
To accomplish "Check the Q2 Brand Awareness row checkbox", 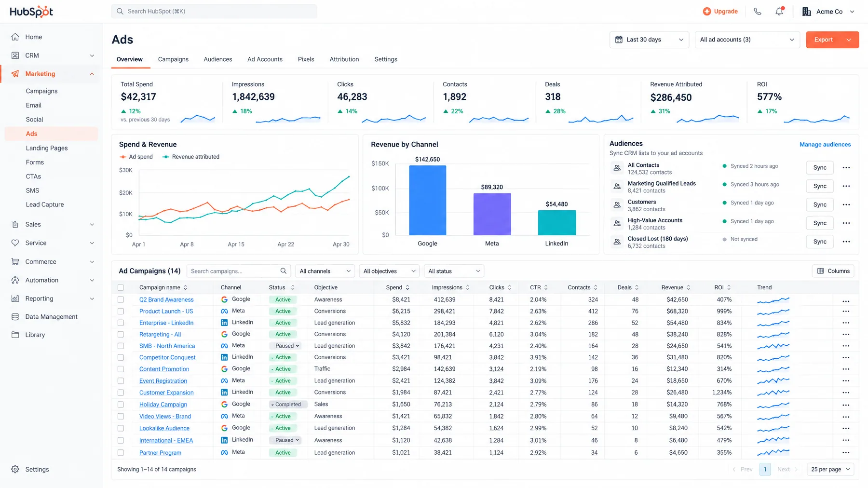I will (x=121, y=299).
